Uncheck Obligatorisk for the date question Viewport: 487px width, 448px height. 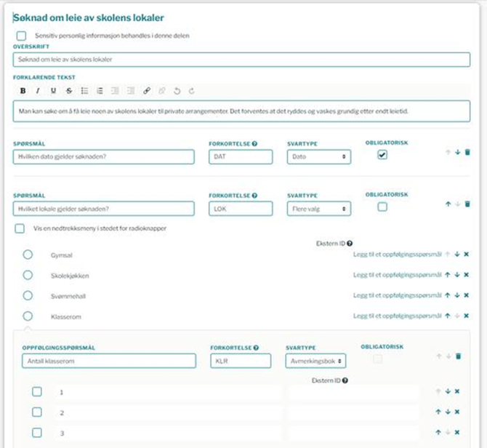382,155
